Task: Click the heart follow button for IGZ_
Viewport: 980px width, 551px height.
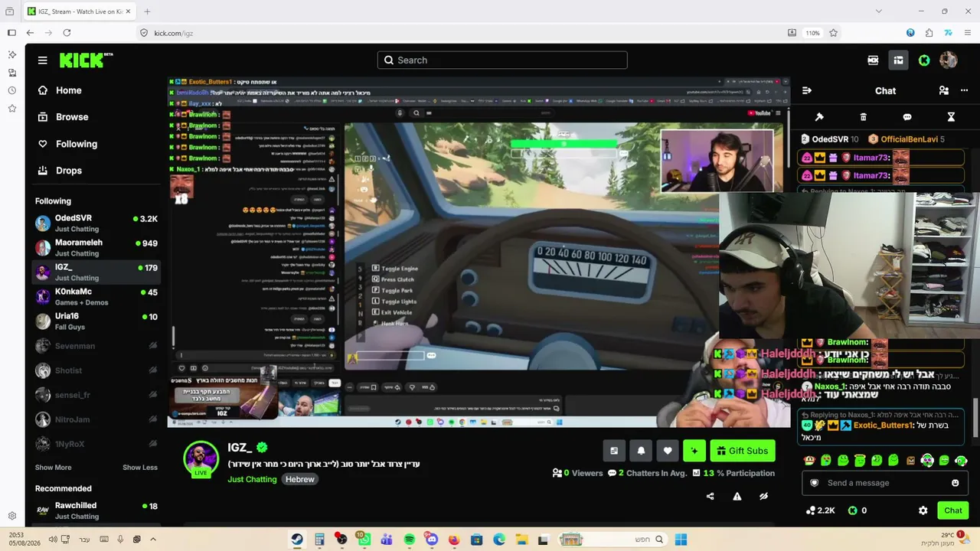Action: 668,451
